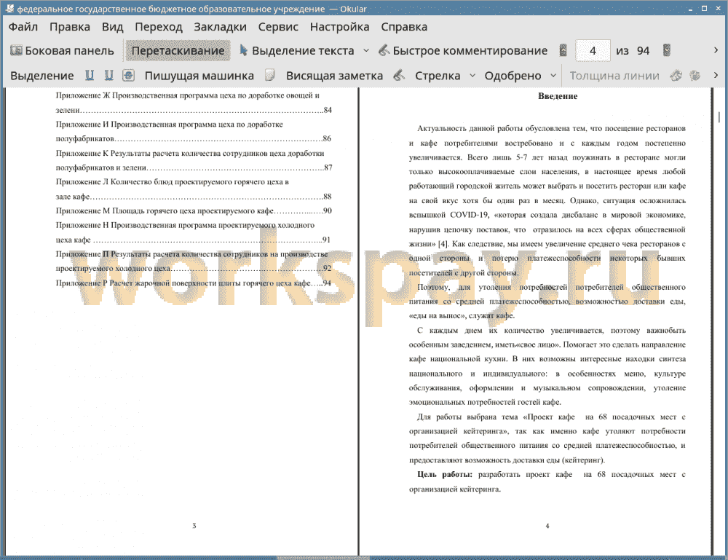Open the Настройка menu

tap(339, 27)
